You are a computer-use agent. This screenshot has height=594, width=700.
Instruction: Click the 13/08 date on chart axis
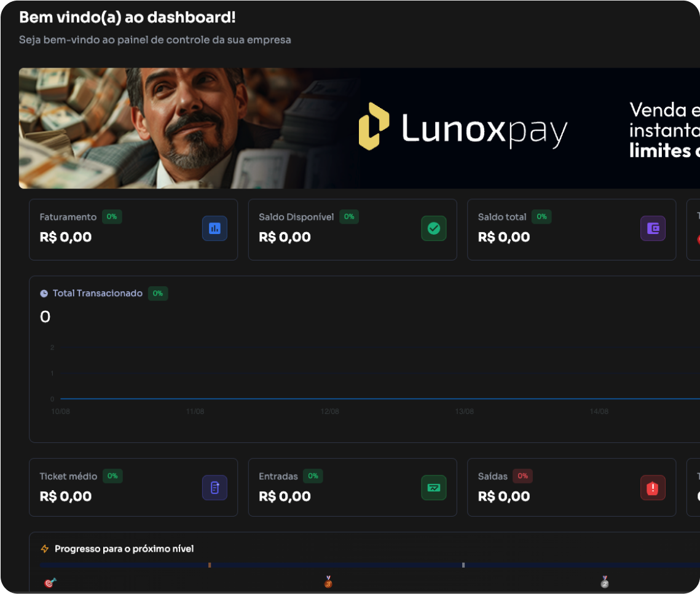(x=464, y=412)
